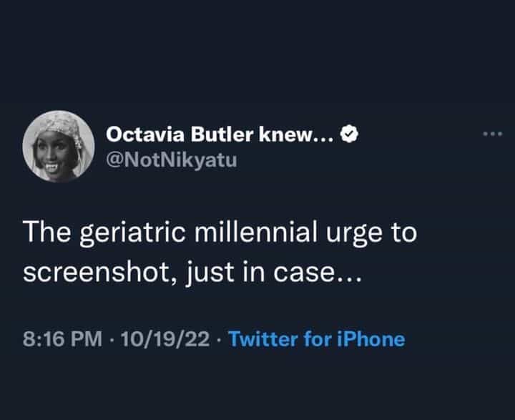Click the Twitter for iPhone source link
Screen dimensions: 515x420
316,338
